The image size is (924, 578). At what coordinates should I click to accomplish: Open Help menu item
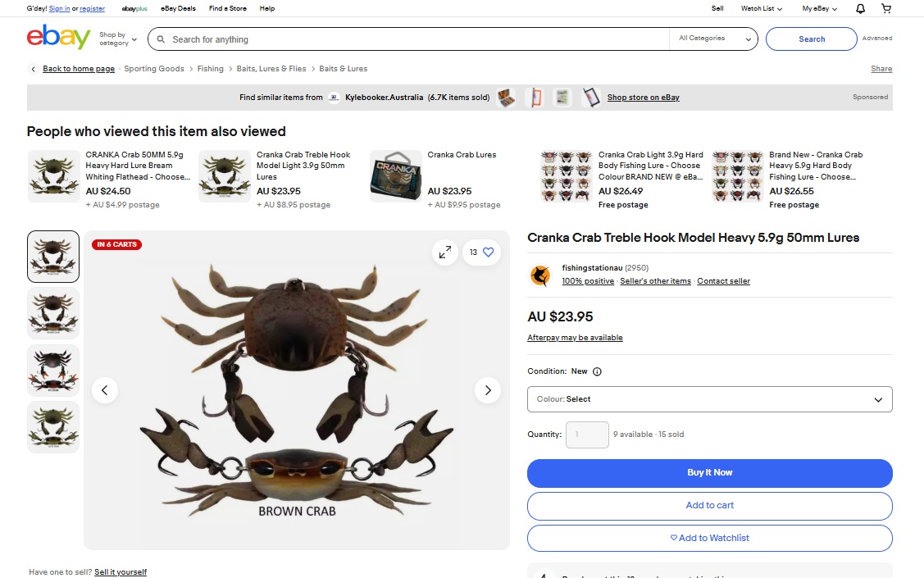[267, 8]
